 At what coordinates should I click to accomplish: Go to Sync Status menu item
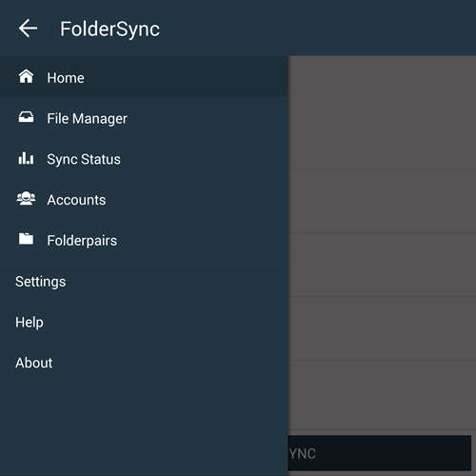coord(144,158)
